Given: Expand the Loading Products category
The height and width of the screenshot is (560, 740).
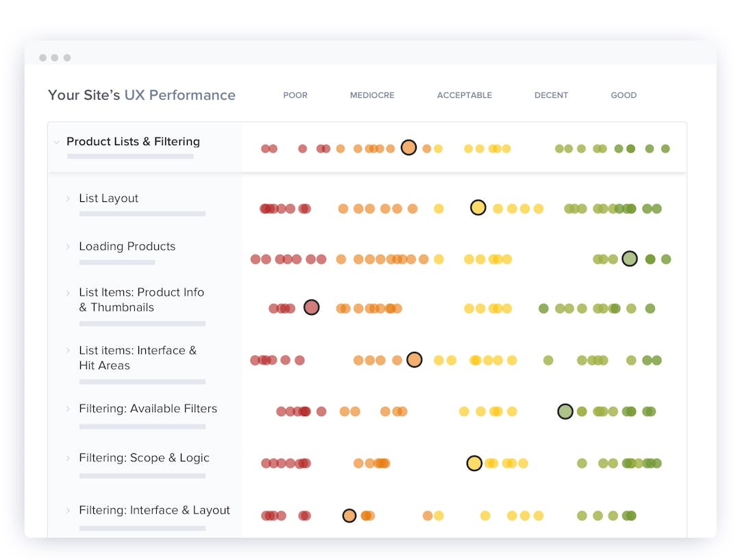Looking at the screenshot, I should click(66, 246).
